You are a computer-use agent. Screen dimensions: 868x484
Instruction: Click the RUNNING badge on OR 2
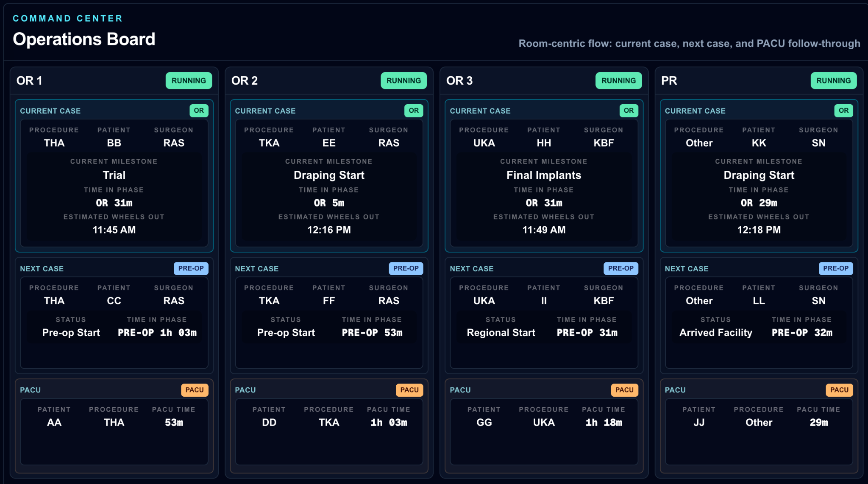[x=403, y=81]
